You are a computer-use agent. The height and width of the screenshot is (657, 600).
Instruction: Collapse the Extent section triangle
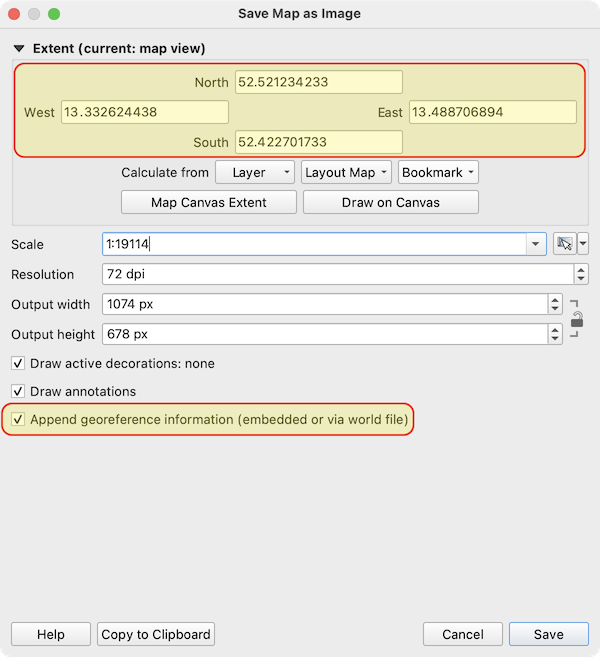[19, 49]
